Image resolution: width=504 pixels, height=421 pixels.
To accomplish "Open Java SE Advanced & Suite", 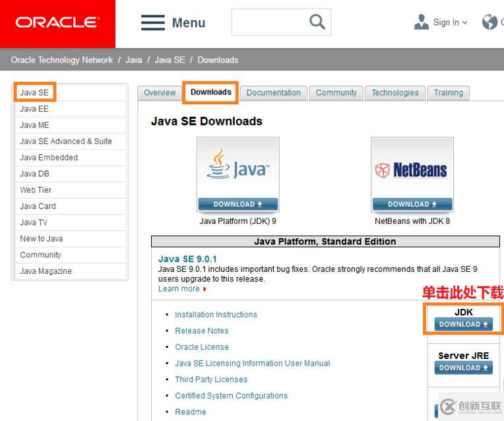I will pyautogui.click(x=71, y=141).
